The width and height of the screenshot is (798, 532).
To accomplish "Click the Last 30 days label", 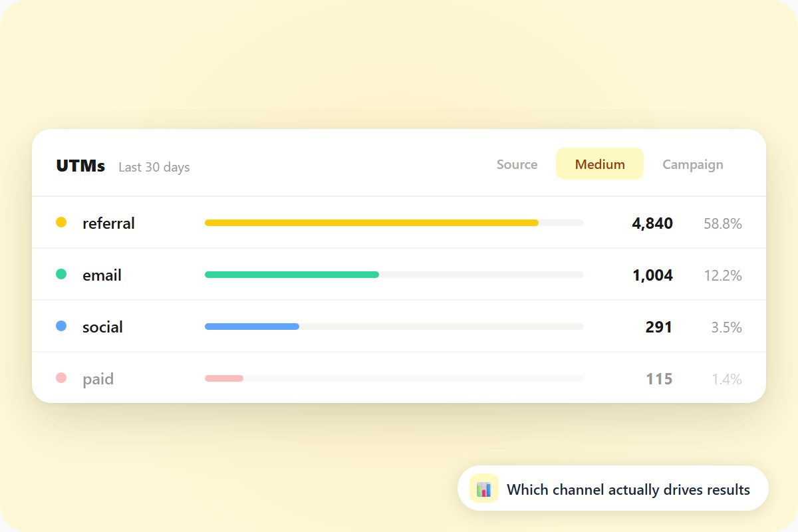I will (154, 168).
